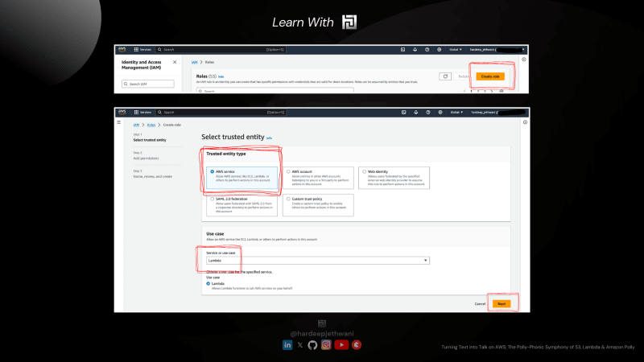Open the LinkedIn icon in slide footer
The image size is (644, 362).
point(287,345)
